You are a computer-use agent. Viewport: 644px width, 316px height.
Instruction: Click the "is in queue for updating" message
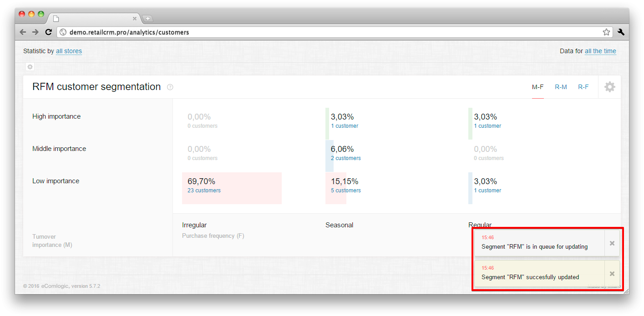(534, 247)
